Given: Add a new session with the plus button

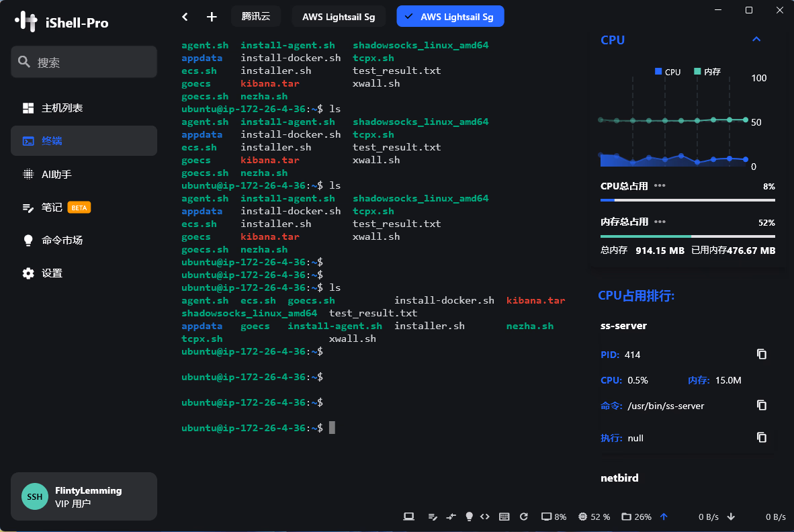Looking at the screenshot, I should [212, 17].
